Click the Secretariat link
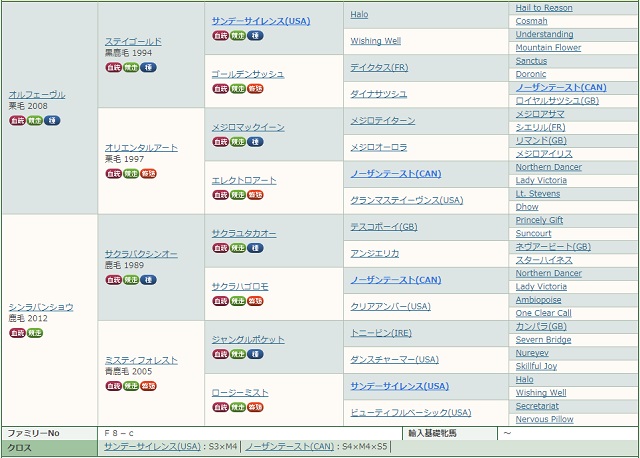This screenshot has width=640, height=458. pyautogui.click(x=537, y=406)
